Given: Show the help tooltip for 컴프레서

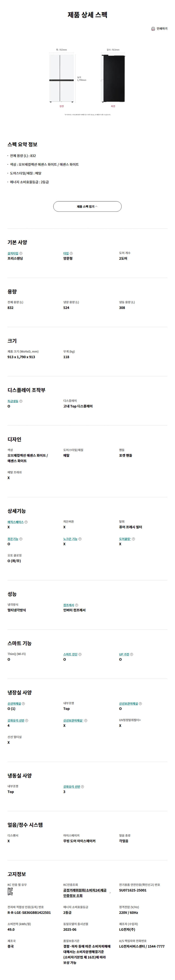Looking at the screenshot, I should [77, 605].
